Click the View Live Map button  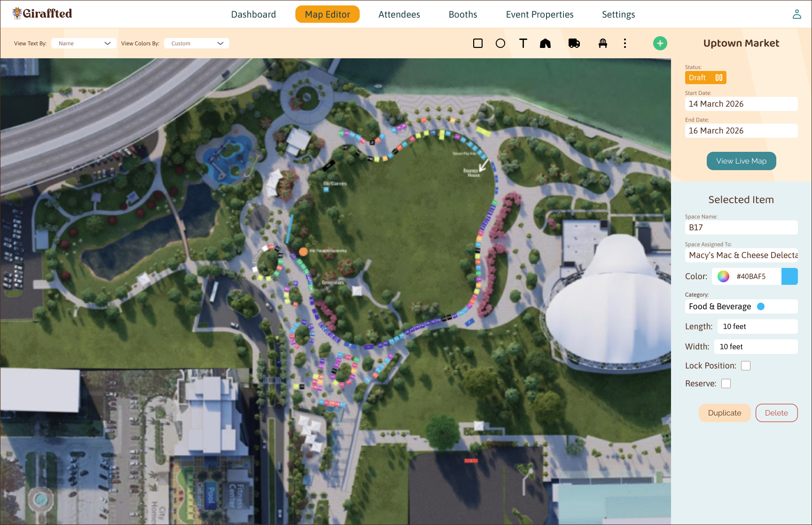(741, 161)
